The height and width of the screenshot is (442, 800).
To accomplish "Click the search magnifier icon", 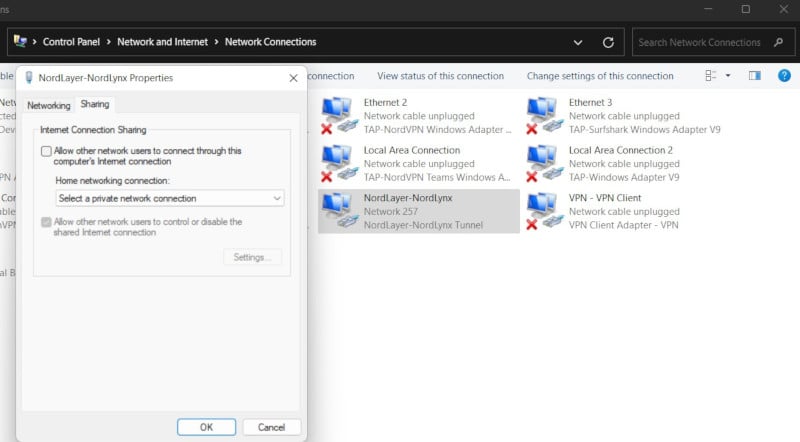I will coord(778,42).
